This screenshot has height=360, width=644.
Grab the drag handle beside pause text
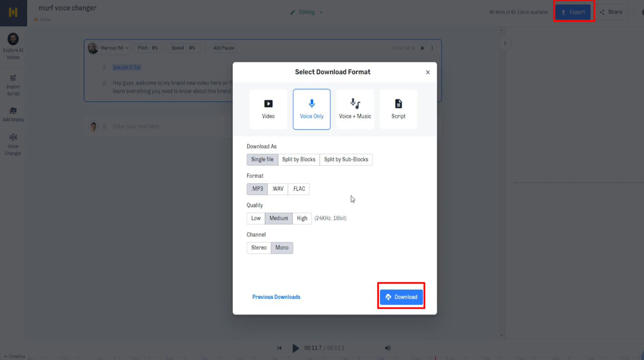pos(104,67)
